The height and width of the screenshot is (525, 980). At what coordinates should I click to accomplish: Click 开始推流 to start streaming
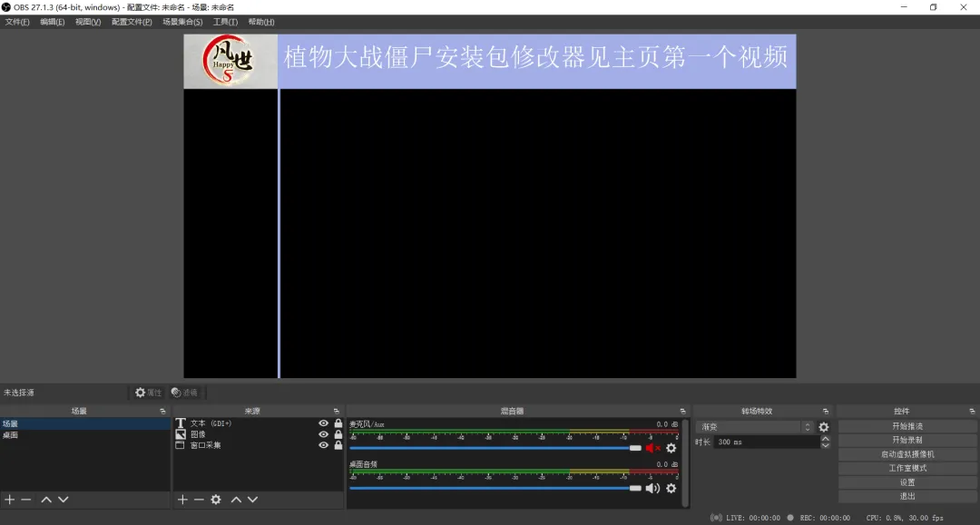click(x=907, y=426)
